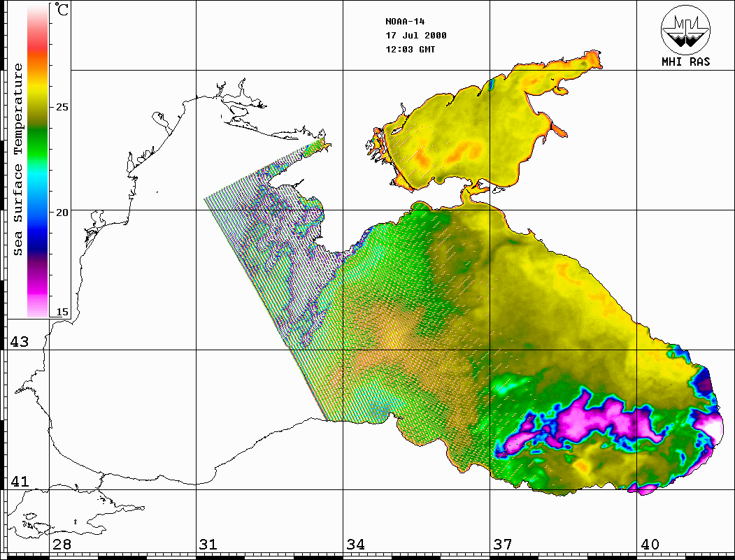Click the 12:03 GMT time label
Image resolution: width=735 pixels, height=560 pixels.
coord(410,50)
